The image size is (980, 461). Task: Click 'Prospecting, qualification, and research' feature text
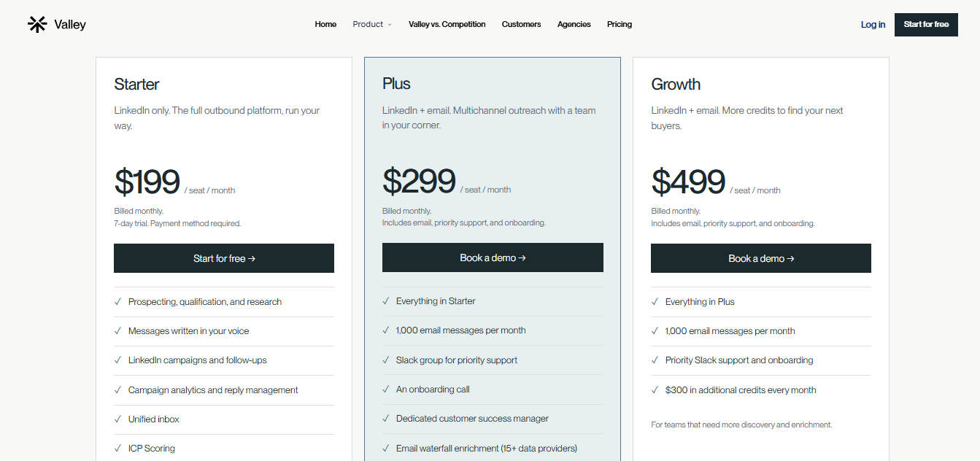(205, 301)
